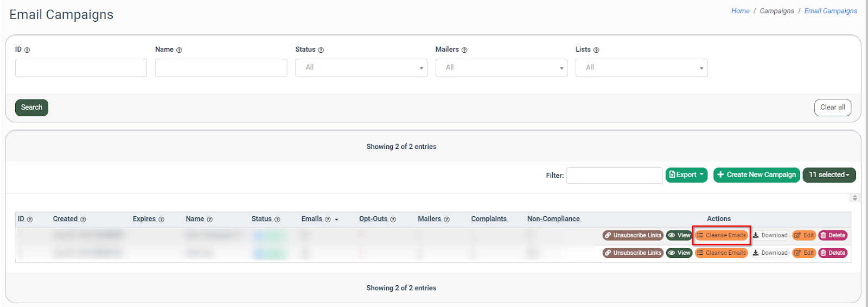
Task: Go to Home via breadcrumb link
Action: pyautogui.click(x=740, y=11)
